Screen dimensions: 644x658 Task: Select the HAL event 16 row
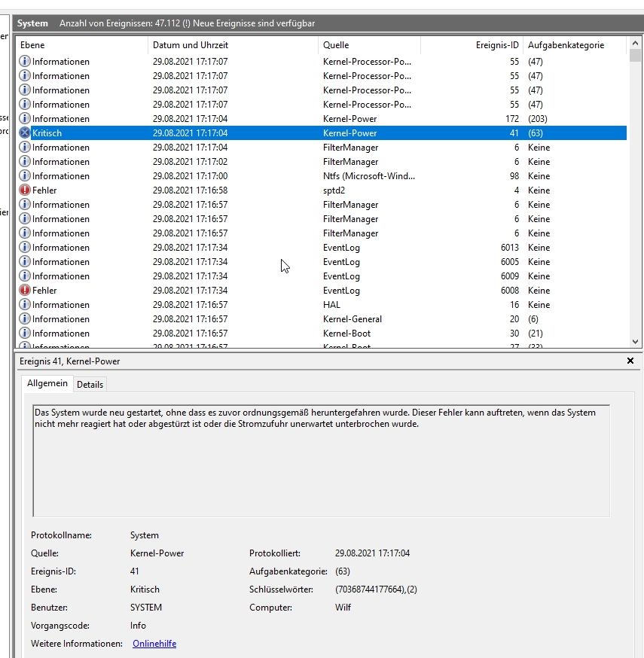coord(322,304)
